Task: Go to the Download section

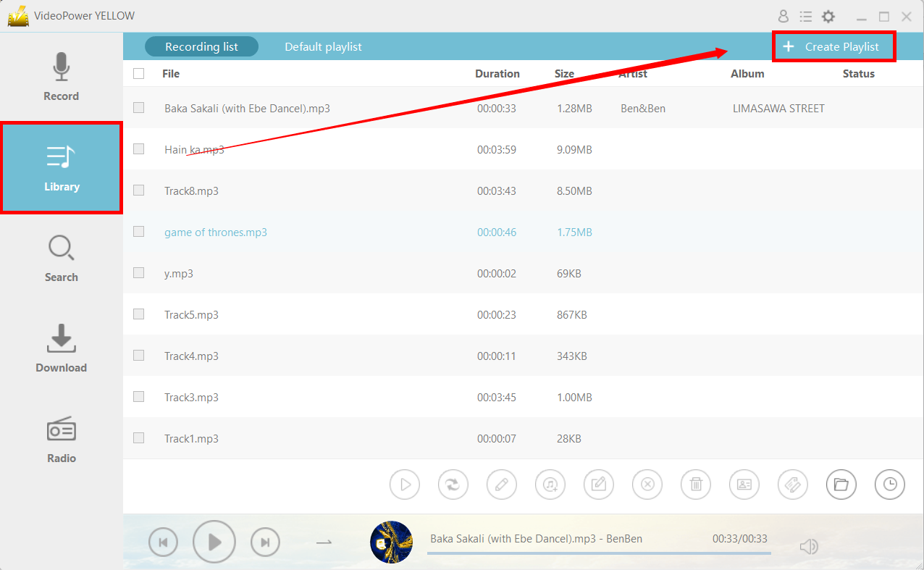Action: [61, 349]
